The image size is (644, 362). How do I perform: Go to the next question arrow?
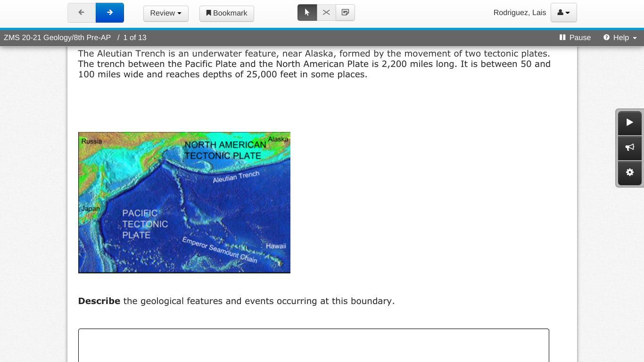click(x=110, y=13)
